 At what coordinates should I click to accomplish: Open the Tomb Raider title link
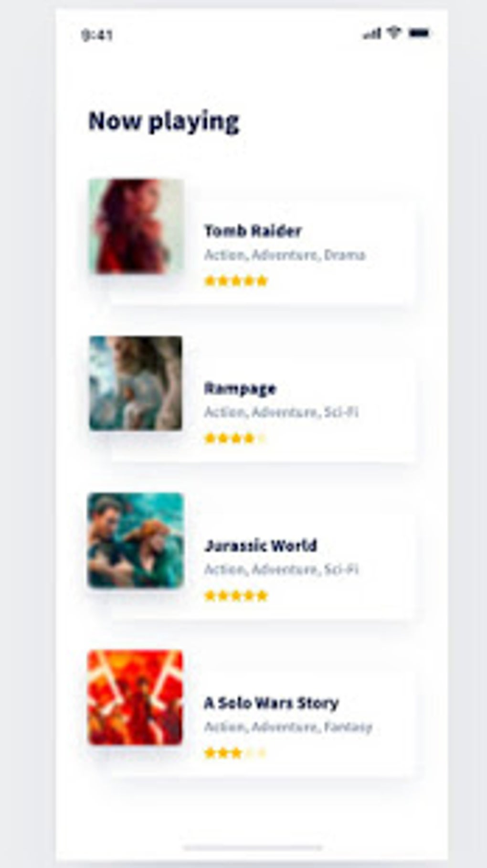(253, 231)
